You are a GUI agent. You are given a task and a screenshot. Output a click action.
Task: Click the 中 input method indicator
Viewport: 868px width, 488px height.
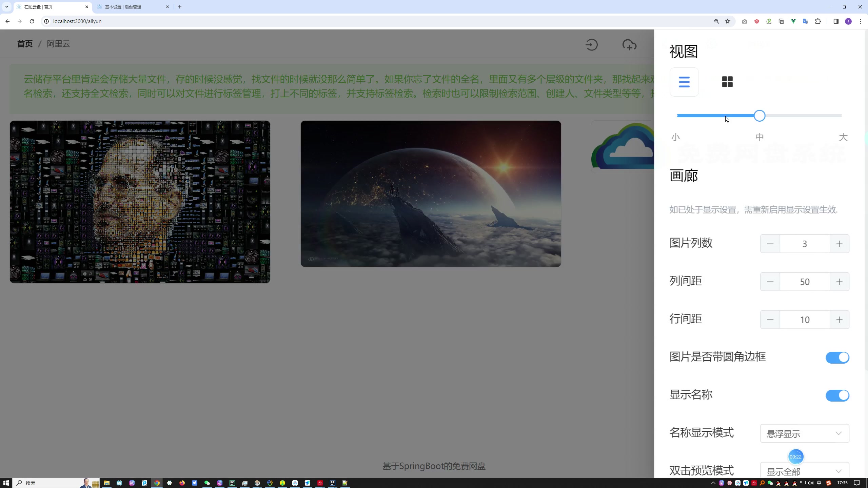tap(819, 483)
